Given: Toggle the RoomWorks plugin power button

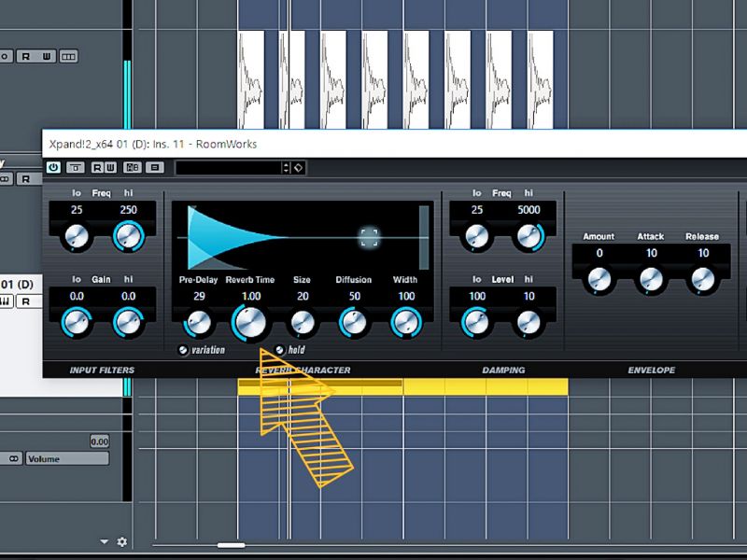Looking at the screenshot, I should (x=53, y=167).
